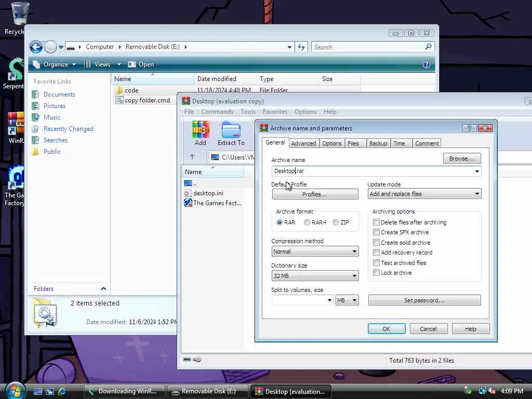The width and height of the screenshot is (532, 399).
Task: Open the Update mode dropdown
Action: point(424,194)
